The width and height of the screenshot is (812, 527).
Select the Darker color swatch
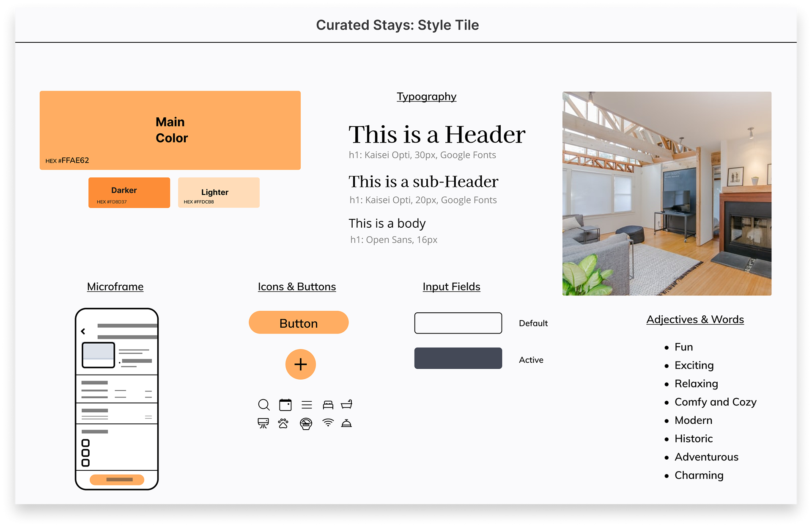tap(129, 193)
